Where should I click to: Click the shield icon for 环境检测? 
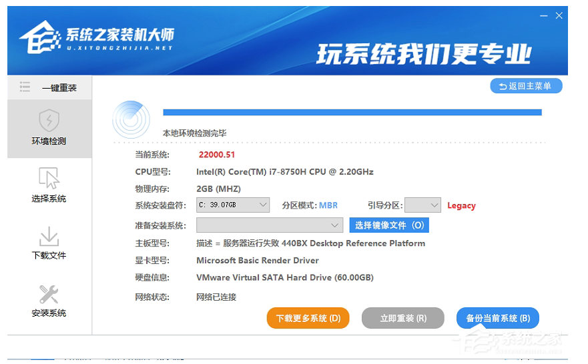pyautogui.click(x=49, y=121)
